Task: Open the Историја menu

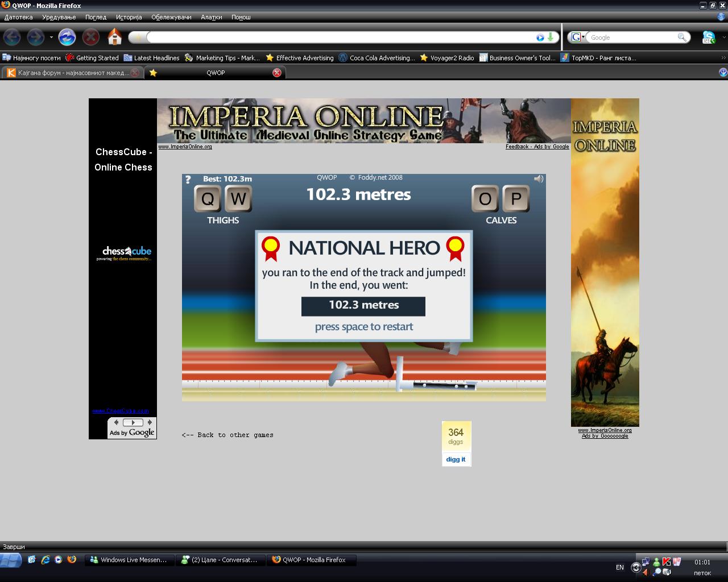Action: coord(129,17)
